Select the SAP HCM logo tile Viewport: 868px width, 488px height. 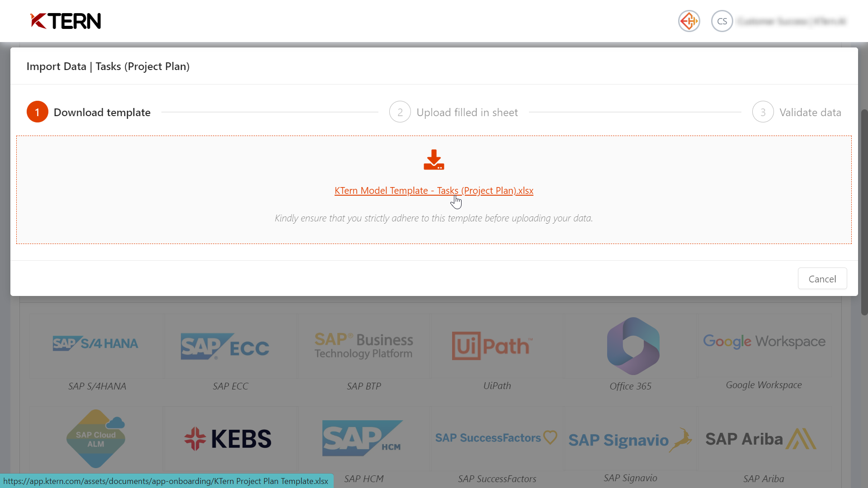coord(364,438)
